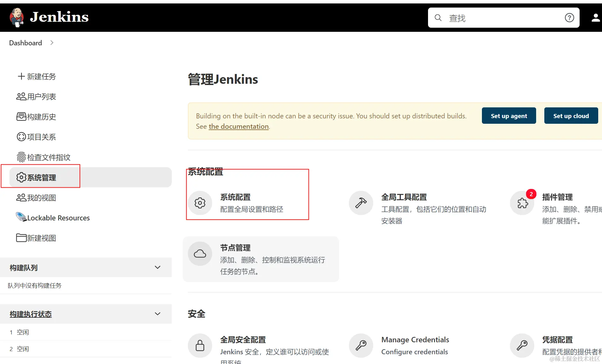The width and height of the screenshot is (602, 364).
Task: Open the 插件管理 card title
Action: [557, 197]
